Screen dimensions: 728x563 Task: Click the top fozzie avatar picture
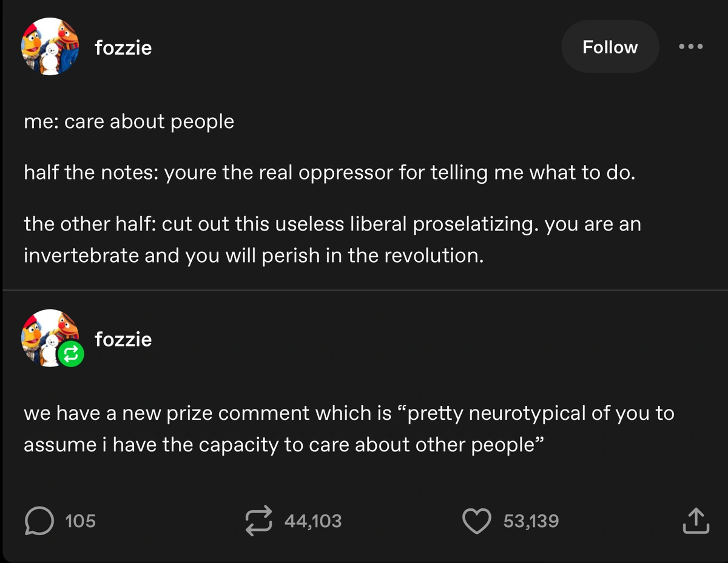[x=50, y=47]
